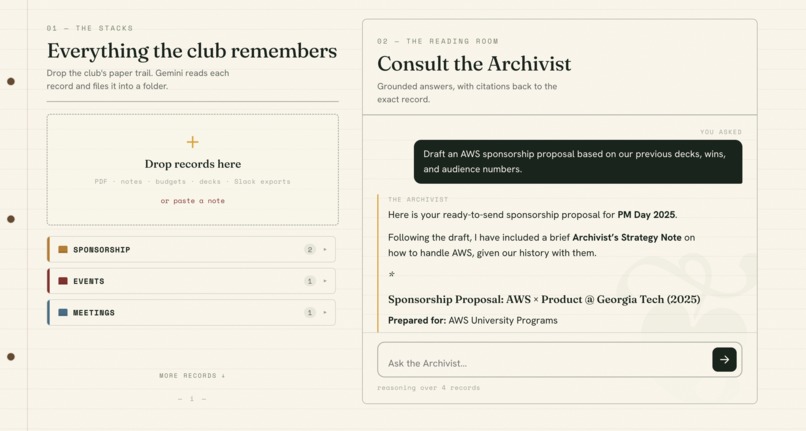Screen dimensions: 806x431
Task: Open the 'or paste a note' link
Action: 192,201
